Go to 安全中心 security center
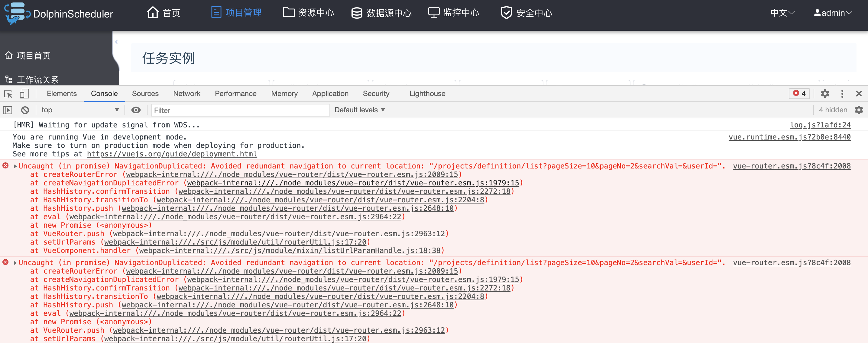 (x=526, y=13)
